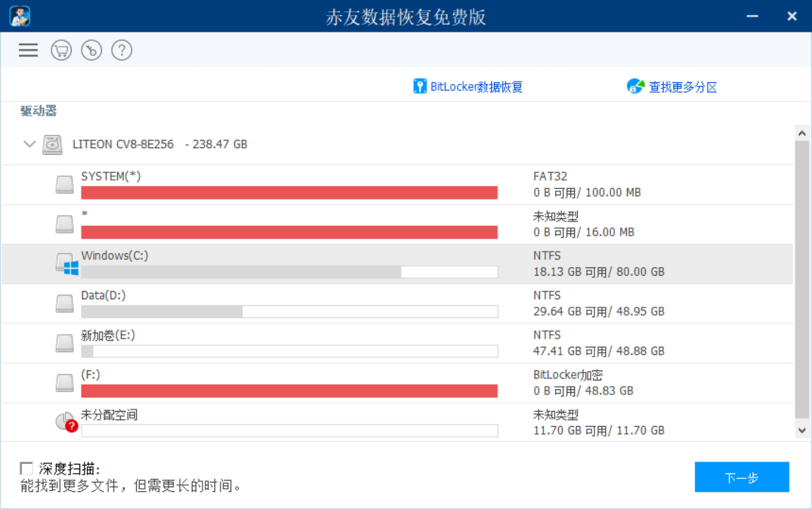Screen dimensions: 812x510
Task: Click the 驱动器 section heading
Action: point(39,110)
